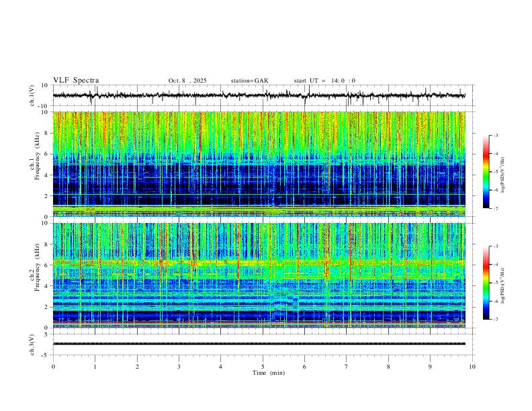Screen dimensions: 532x411
Task: Click the 'ch.3(V)' axis label
Action: point(32,345)
